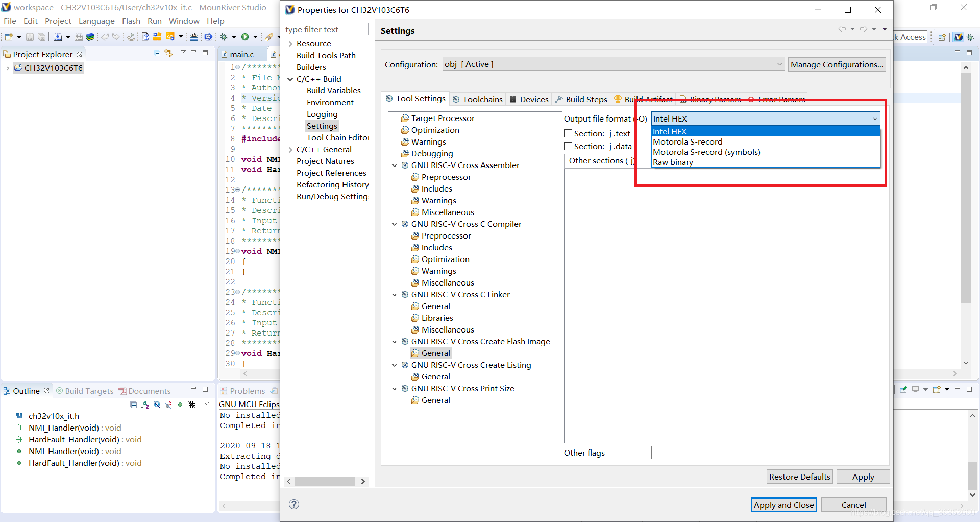Open the Project menu

pos(58,21)
